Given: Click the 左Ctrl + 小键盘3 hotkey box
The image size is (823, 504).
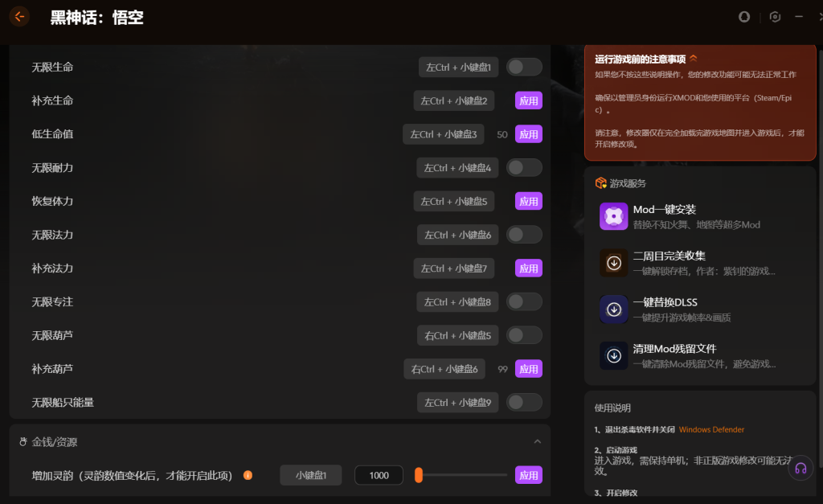Looking at the screenshot, I should pos(444,134).
